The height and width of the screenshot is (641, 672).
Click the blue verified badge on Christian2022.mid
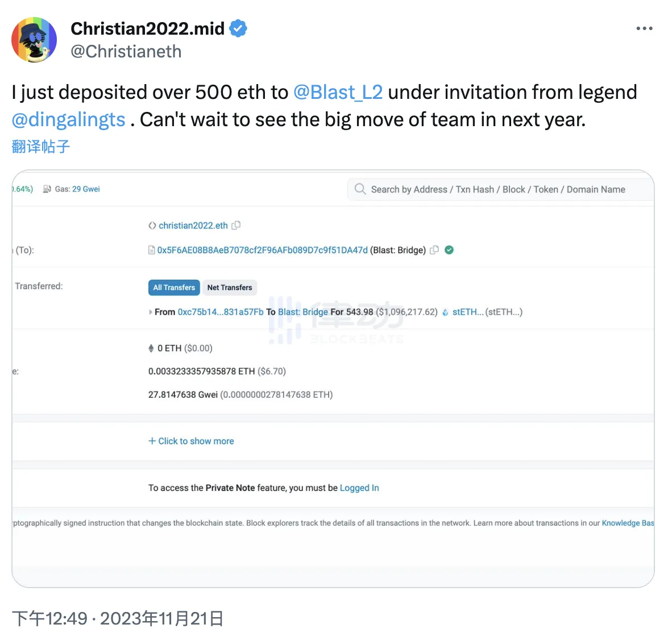[x=238, y=28]
